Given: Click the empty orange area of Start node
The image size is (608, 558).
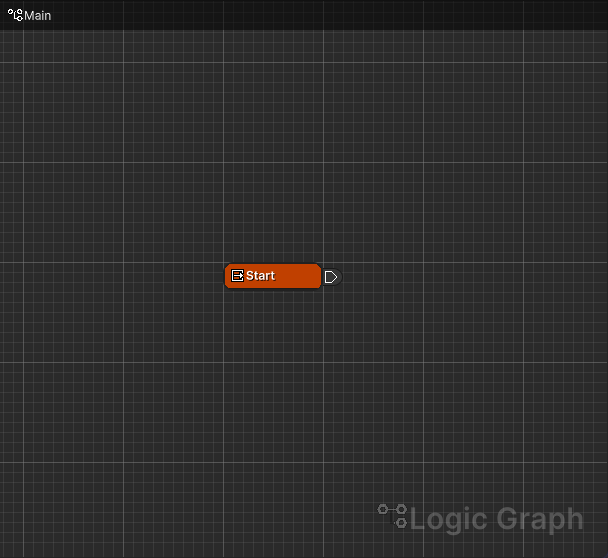Looking at the screenshot, I should click(298, 276).
